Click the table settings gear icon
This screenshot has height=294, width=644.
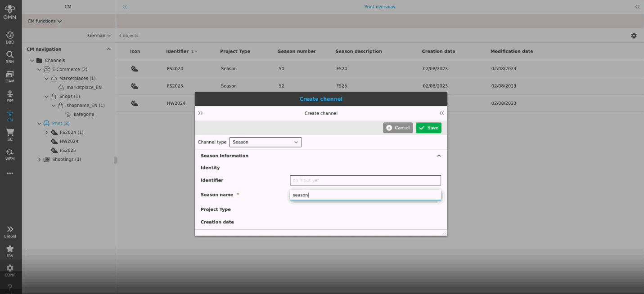(x=634, y=36)
